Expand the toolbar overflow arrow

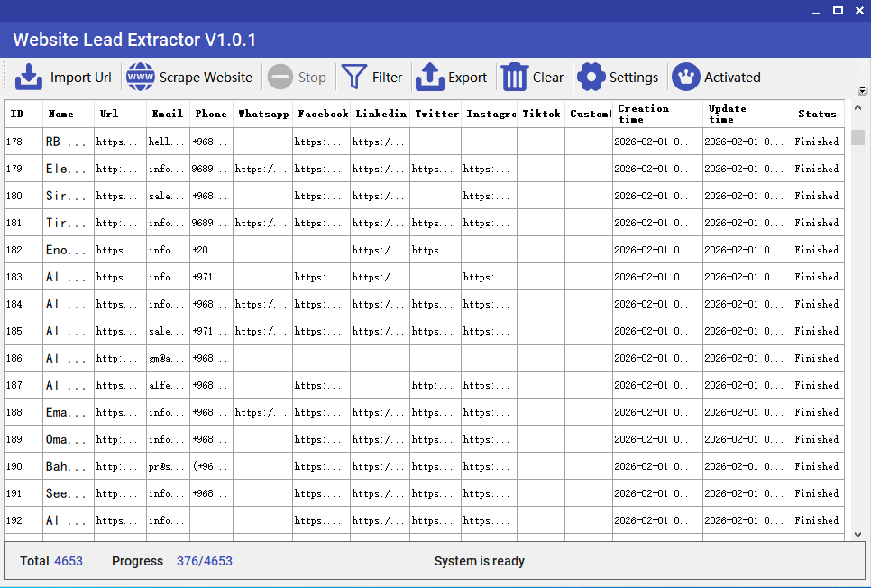(x=862, y=91)
